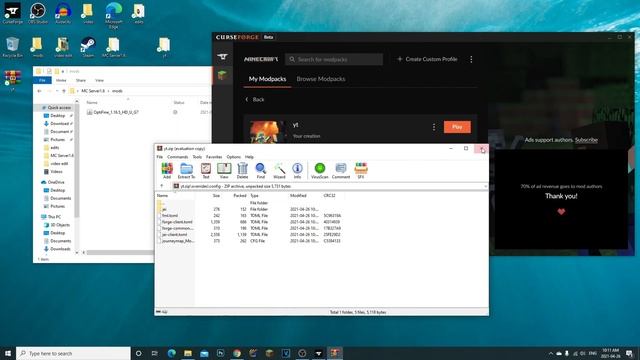Open the File menu in WinRAR
This screenshot has width=640, height=360.
160,157
